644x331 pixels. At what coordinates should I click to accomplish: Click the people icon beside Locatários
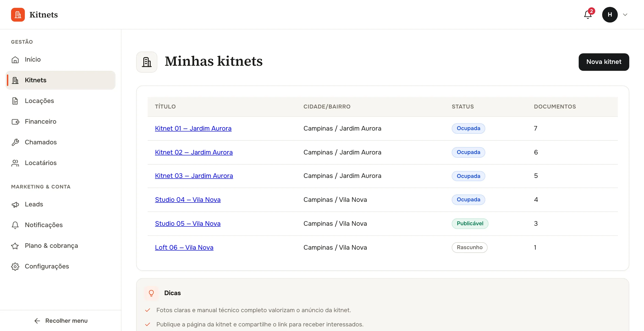[x=15, y=163]
